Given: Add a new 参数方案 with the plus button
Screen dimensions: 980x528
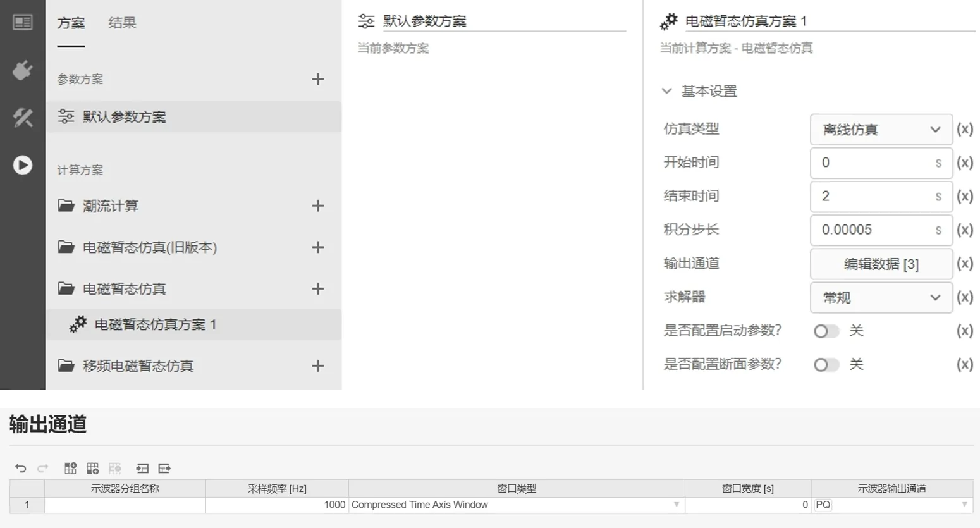Looking at the screenshot, I should (x=318, y=78).
